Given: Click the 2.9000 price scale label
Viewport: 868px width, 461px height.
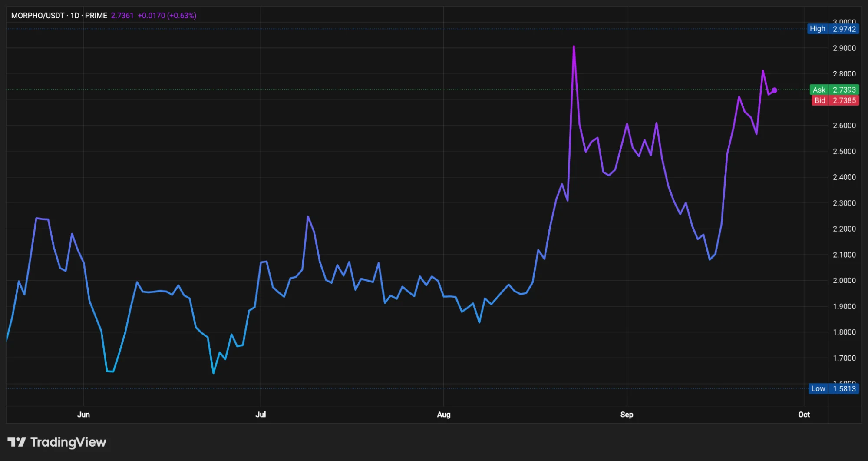Looking at the screenshot, I should coord(844,48).
